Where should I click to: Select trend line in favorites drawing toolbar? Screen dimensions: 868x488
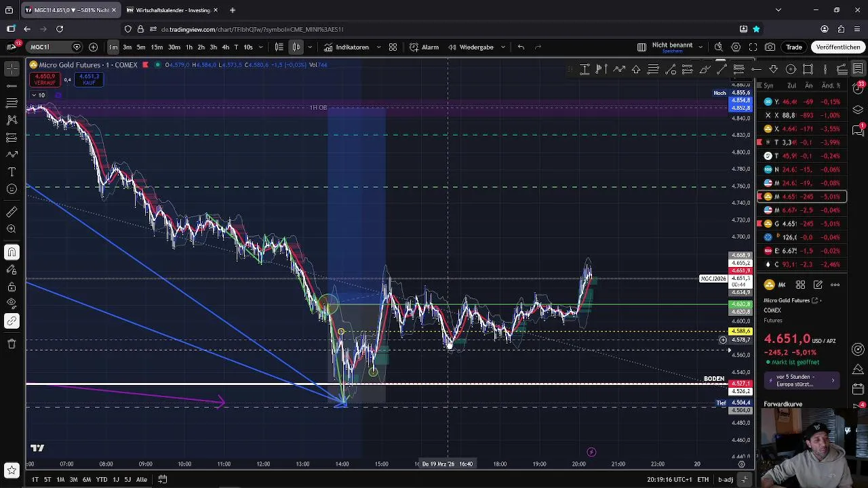click(722, 69)
